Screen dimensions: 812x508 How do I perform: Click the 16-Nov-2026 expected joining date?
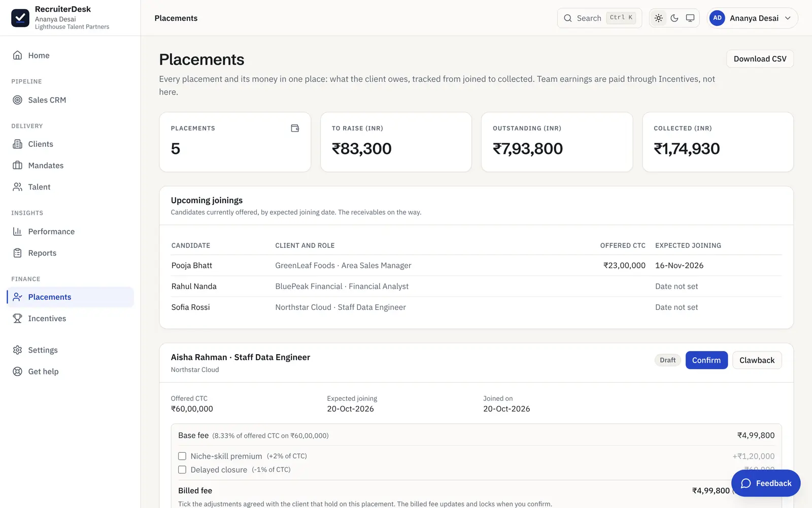679,266
